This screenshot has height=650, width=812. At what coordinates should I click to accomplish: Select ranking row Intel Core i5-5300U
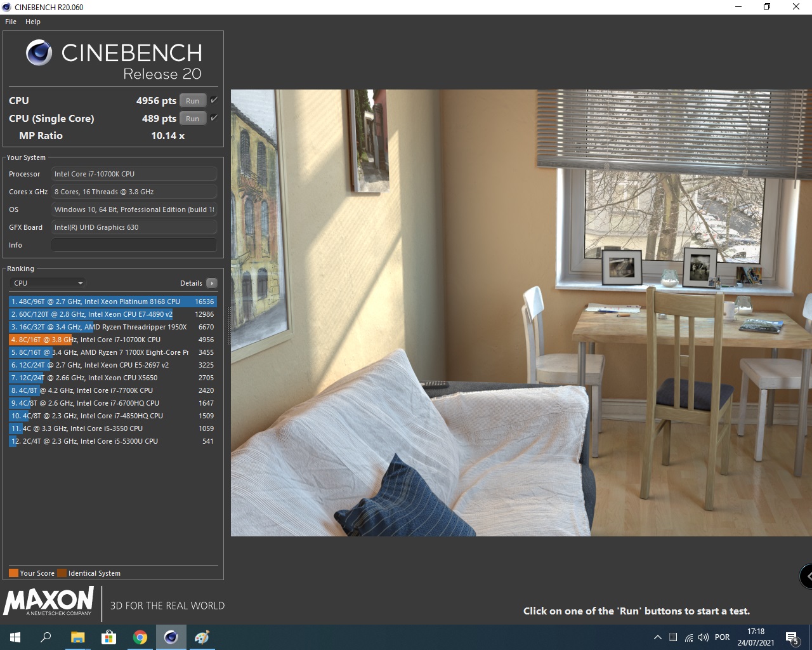pos(113,441)
